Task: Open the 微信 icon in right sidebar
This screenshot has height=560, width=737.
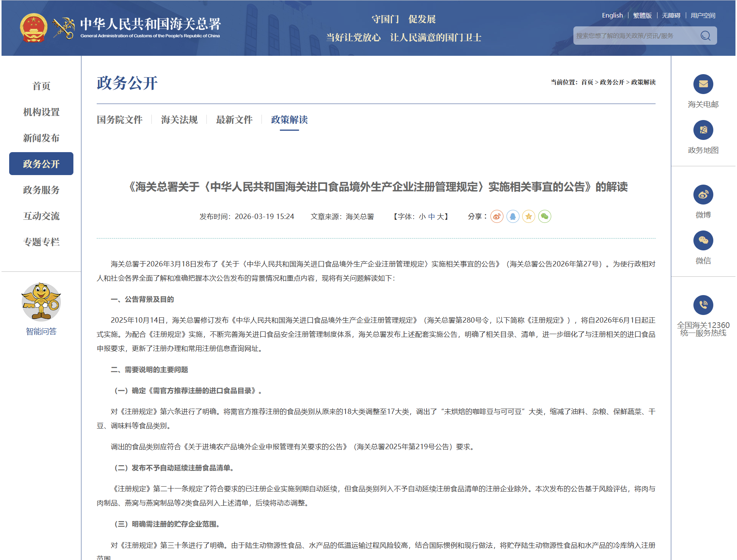Action: click(703, 240)
